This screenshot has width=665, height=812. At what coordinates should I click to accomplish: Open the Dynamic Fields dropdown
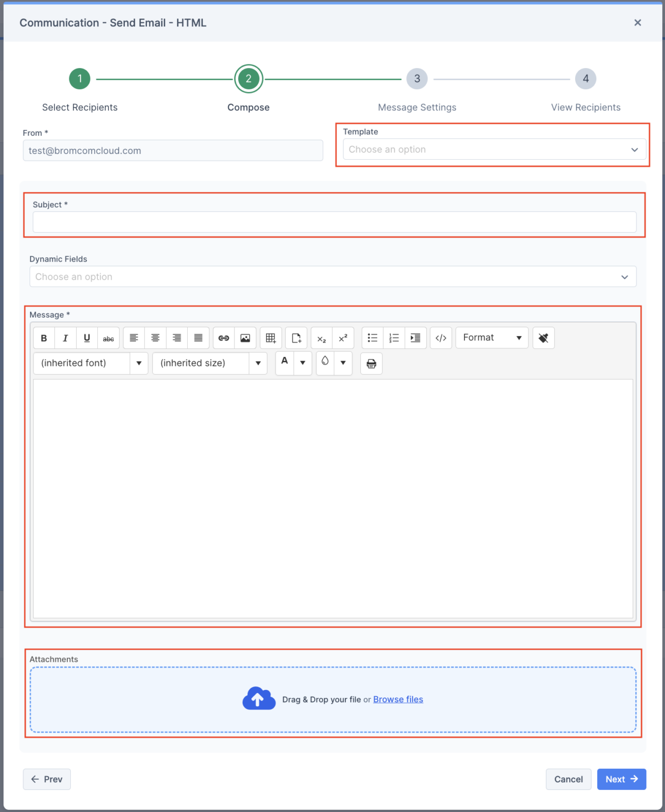(332, 276)
